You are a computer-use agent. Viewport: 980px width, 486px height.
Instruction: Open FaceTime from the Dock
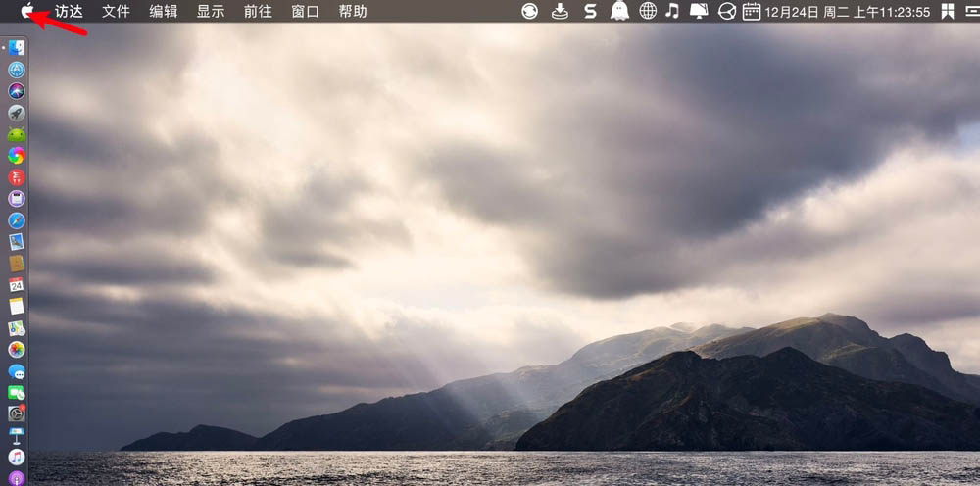(17, 392)
